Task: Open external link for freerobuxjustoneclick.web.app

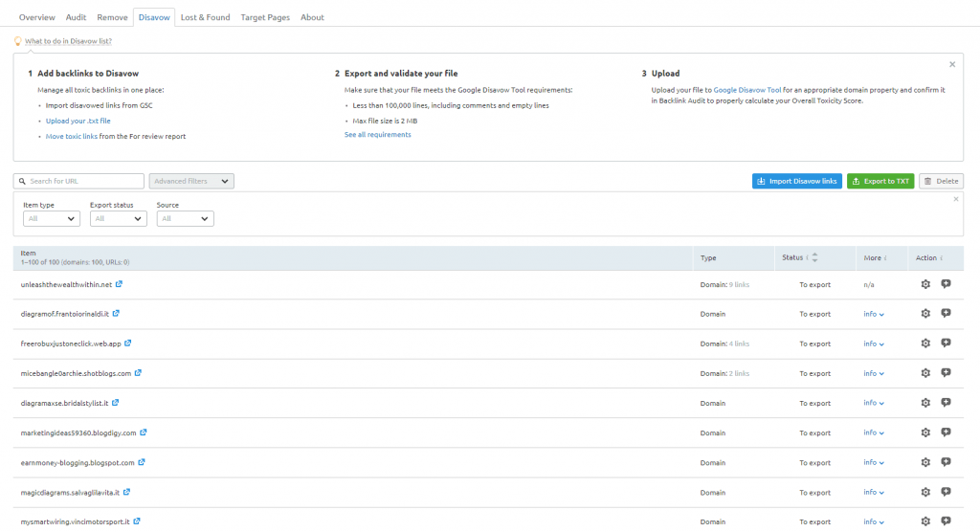Action: [x=127, y=344]
